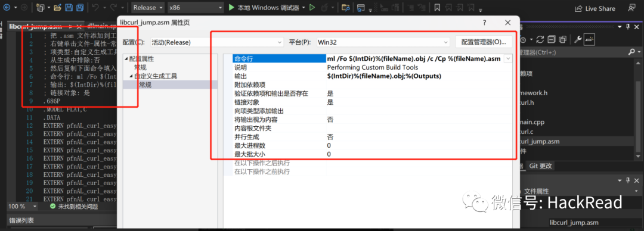Click the 将输出视为内容 property row
Image resolution: width=644 pixels, height=231 pixels.
(372, 120)
